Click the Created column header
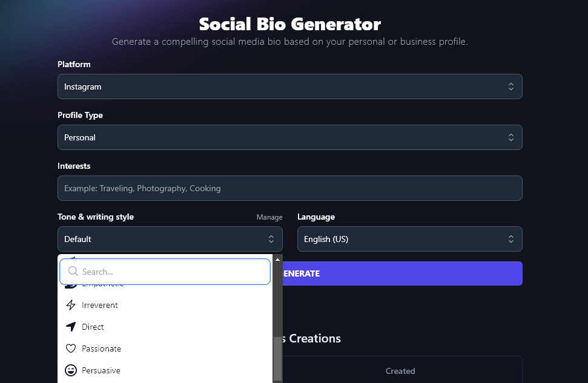Screen dimensions: 588x383 click(x=400, y=371)
